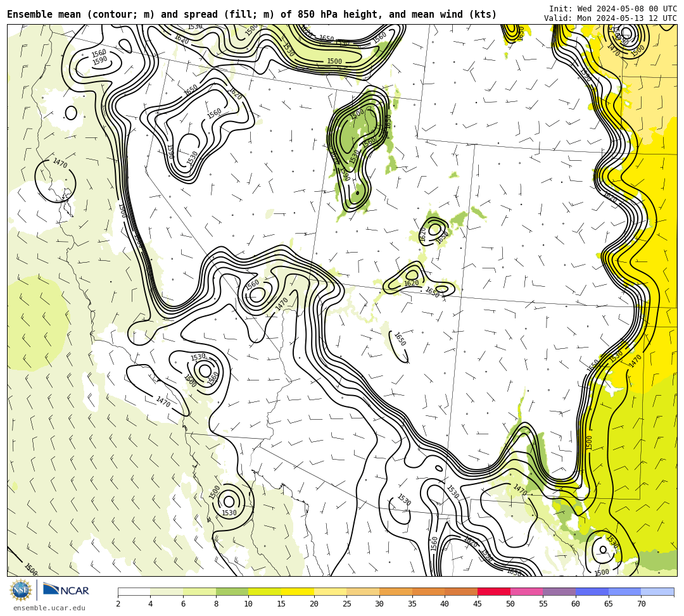Click the colorbar tick label 2
The width and height of the screenshot is (684, 616).
(118, 604)
